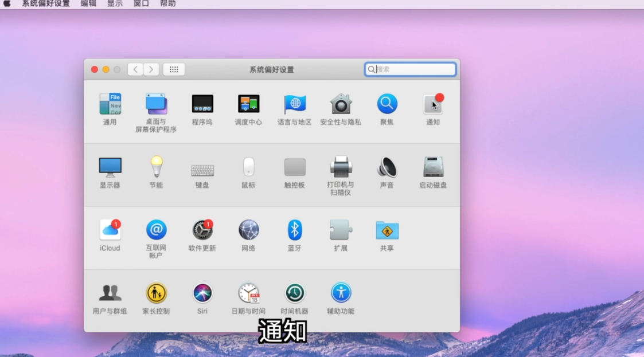The height and width of the screenshot is (357, 644).
Task: Open the Siri preferences
Action: (x=202, y=293)
